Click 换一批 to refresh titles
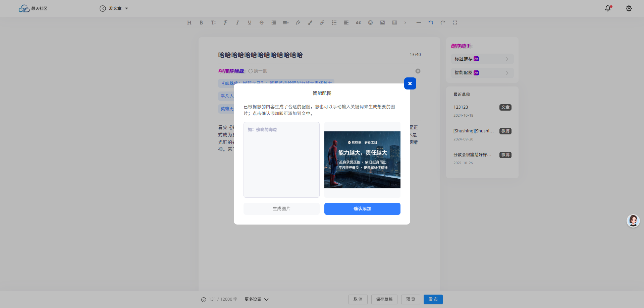Viewport: 644px width, 308px height. click(258, 71)
